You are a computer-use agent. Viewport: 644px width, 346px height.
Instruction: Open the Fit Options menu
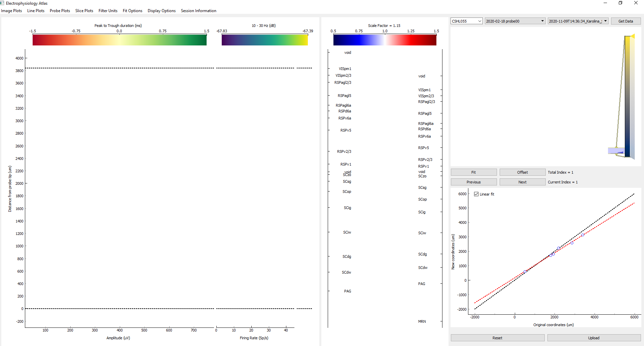[x=132, y=10]
